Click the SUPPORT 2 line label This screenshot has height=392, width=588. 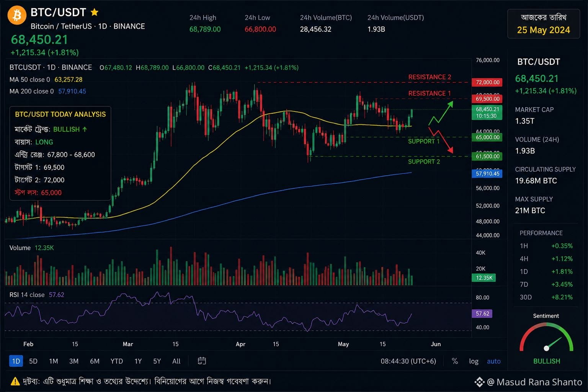[424, 162]
